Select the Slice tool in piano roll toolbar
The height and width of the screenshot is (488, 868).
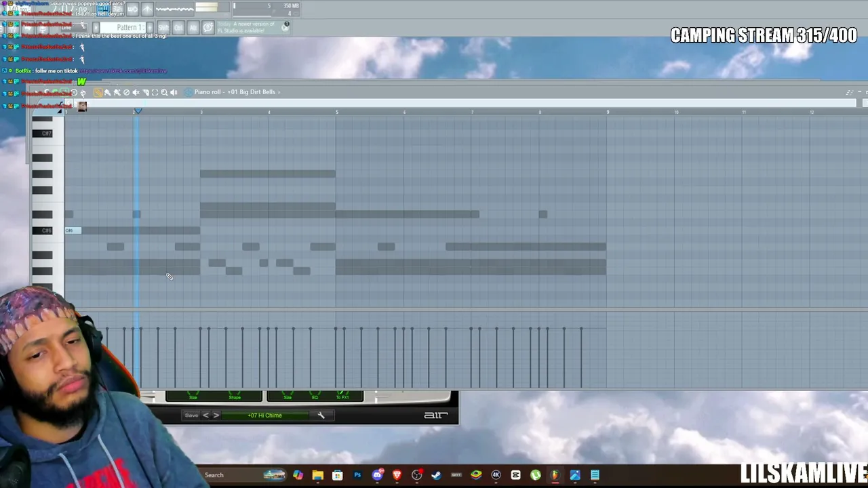[145, 92]
